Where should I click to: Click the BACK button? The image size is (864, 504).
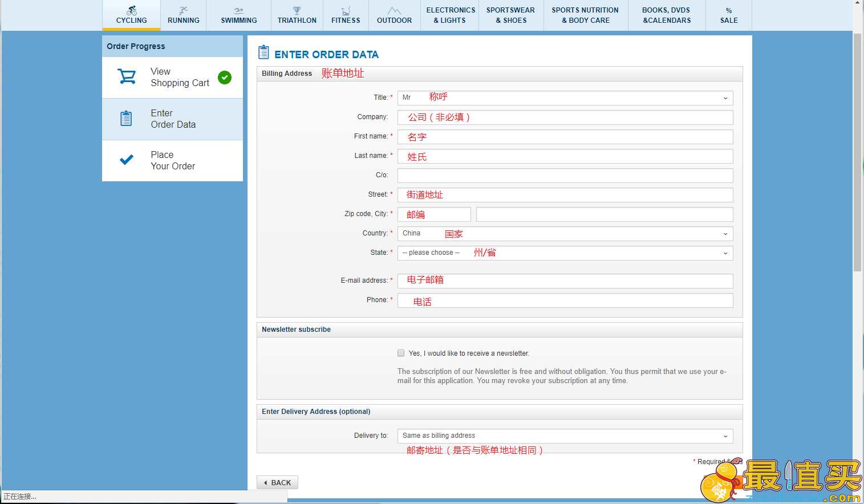coord(277,482)
